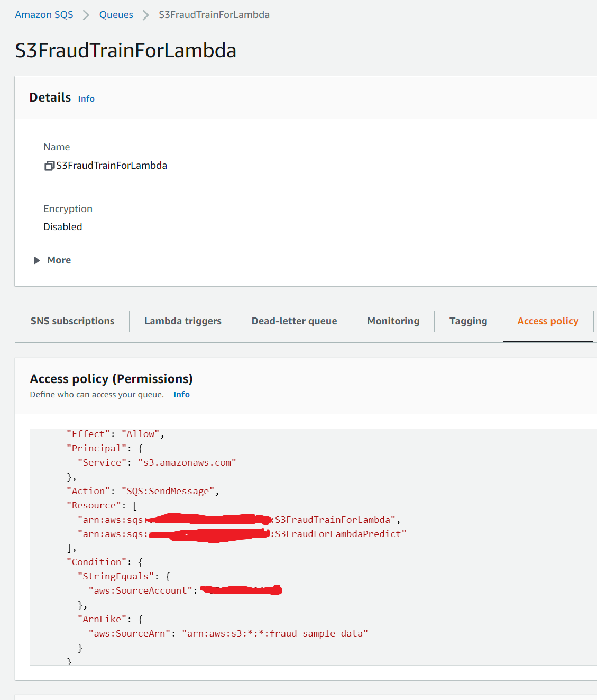Click the S3FraudTrainForLambda breadcrumb item

[x=214, y=15]
